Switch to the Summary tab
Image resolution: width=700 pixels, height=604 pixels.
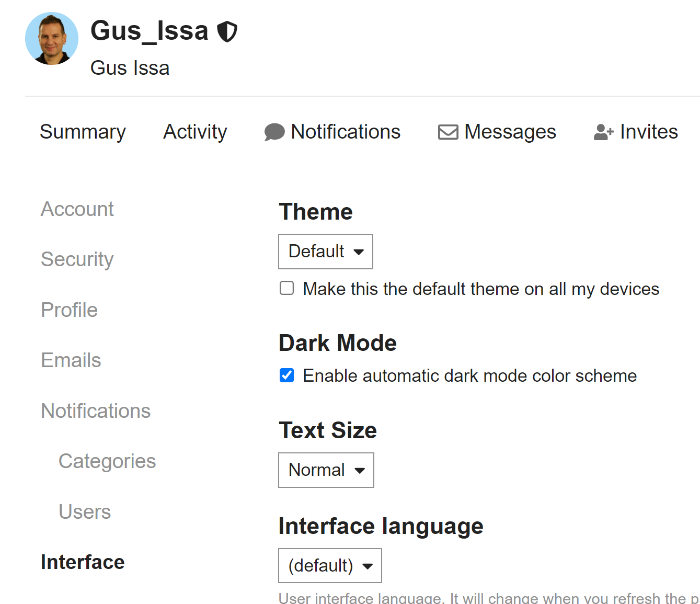click(83, 132)
